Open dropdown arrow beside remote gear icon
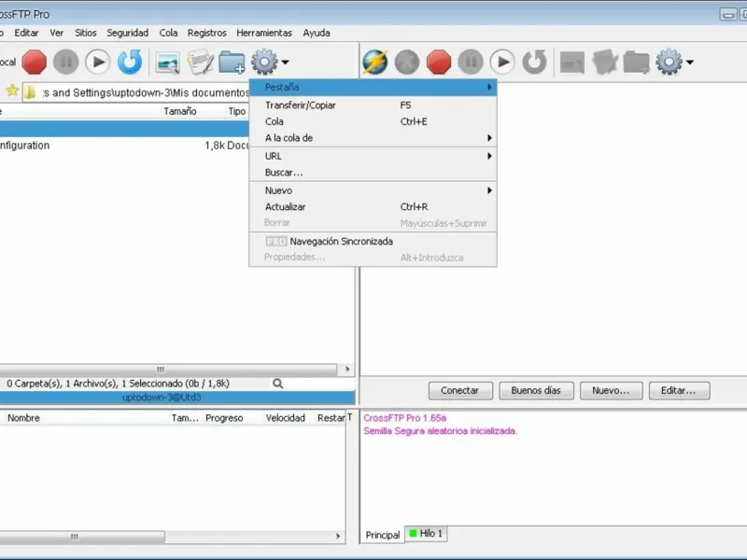 click(689, 62)
